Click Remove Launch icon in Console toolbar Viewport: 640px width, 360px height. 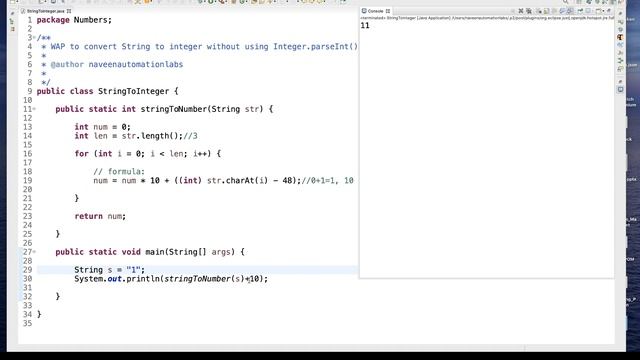coord(521,11)
